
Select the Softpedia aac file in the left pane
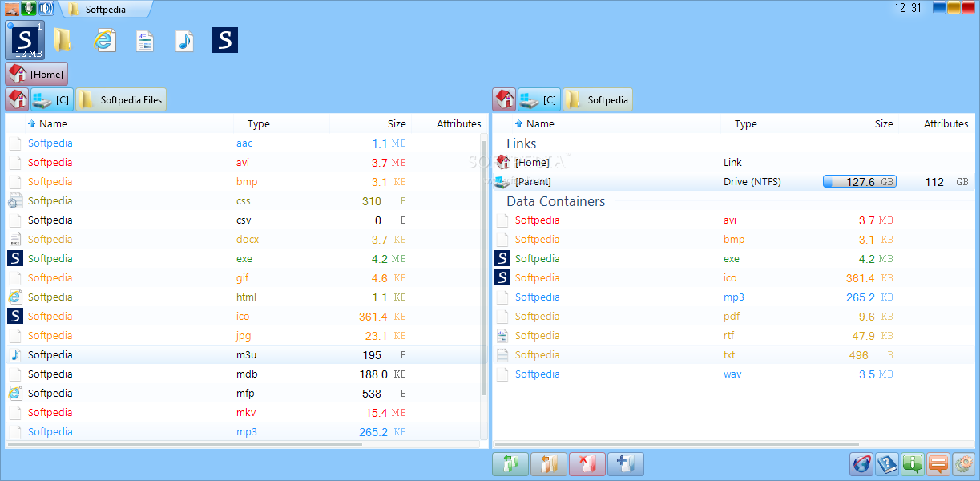tap(244, 143)
